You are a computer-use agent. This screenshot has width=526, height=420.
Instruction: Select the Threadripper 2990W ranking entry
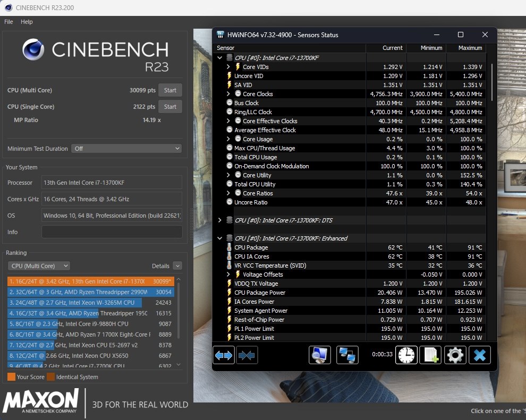click(90, 292)
